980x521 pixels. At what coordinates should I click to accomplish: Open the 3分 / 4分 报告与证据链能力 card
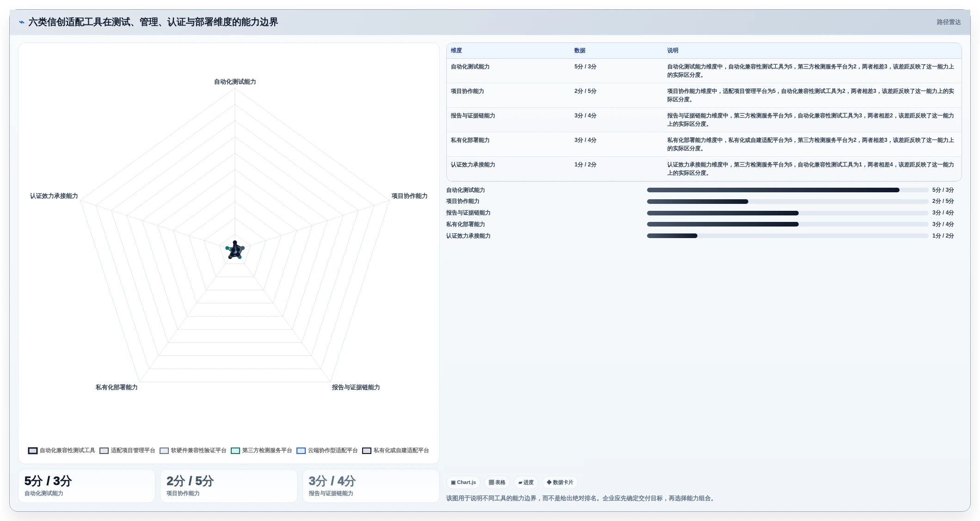tap(371, 486)
